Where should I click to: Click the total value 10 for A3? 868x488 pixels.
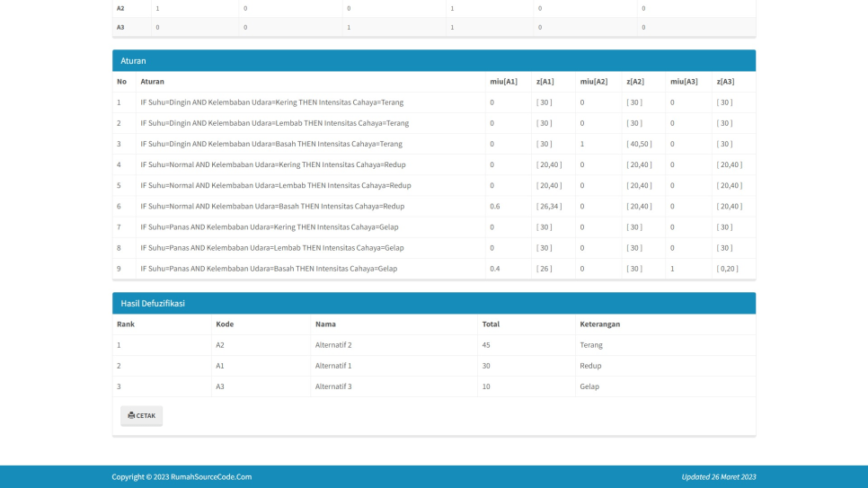486,386
